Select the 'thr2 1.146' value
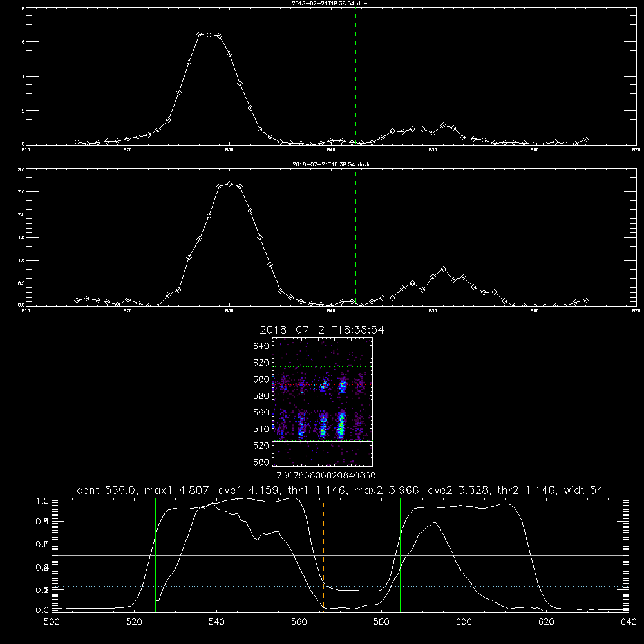644x644 pixels. (526, 490)
